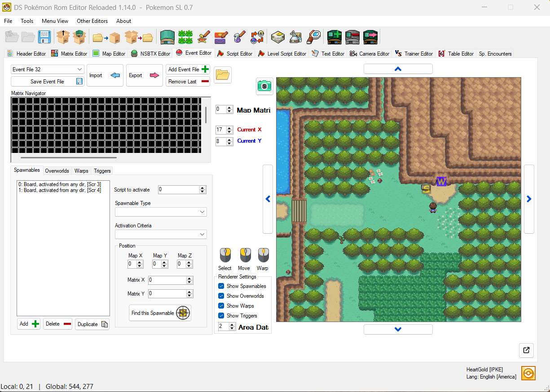Select the Warp mouse tool

point(263,256)
